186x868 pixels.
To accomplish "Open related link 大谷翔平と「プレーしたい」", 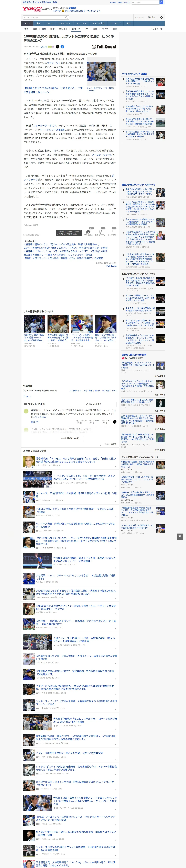I will tap(65, 251).
